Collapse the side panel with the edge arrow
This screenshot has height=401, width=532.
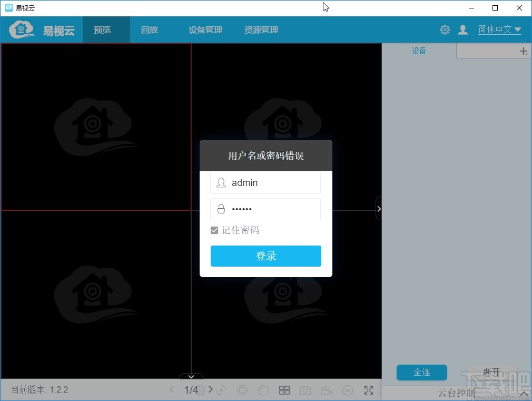(x=379, y=209)
